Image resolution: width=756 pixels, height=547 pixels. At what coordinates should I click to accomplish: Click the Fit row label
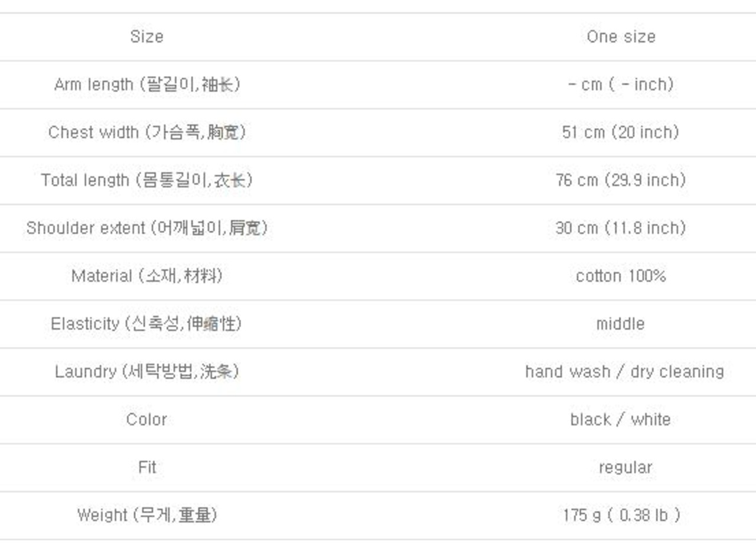(x=147, y=467)
